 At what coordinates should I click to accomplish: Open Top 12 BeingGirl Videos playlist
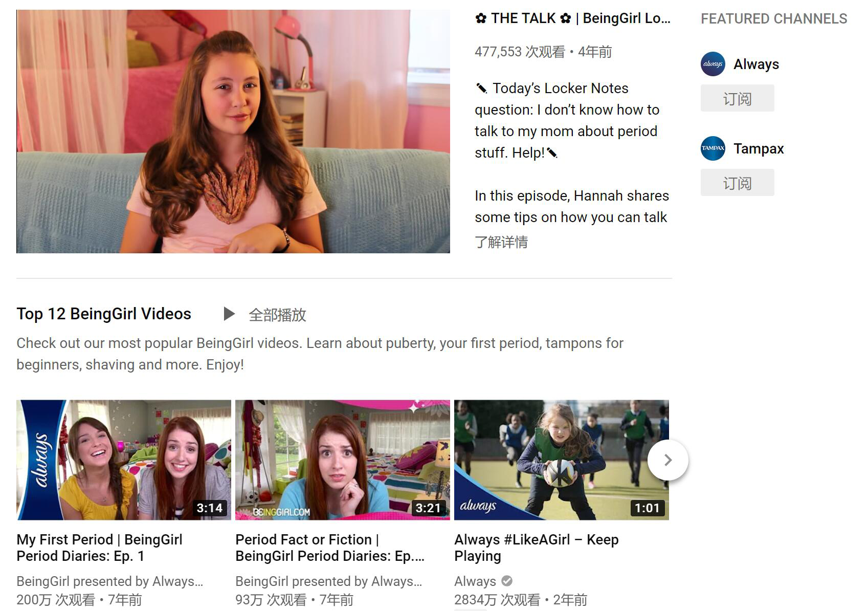click(104, 314)
